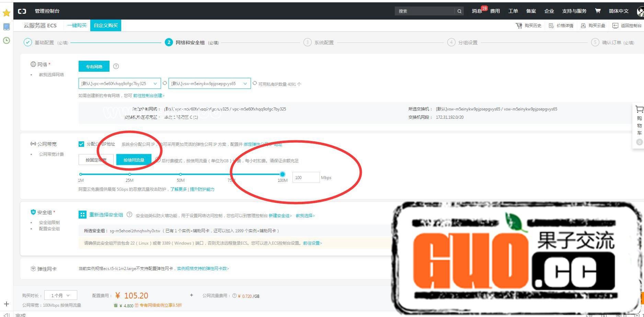Open 简体中文 language selector

[x=619, y=11]
